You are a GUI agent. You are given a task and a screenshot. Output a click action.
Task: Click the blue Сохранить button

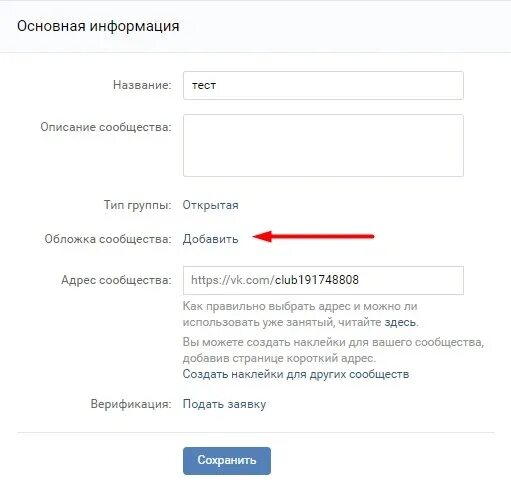pyautogui.click(x=227, y=461)
